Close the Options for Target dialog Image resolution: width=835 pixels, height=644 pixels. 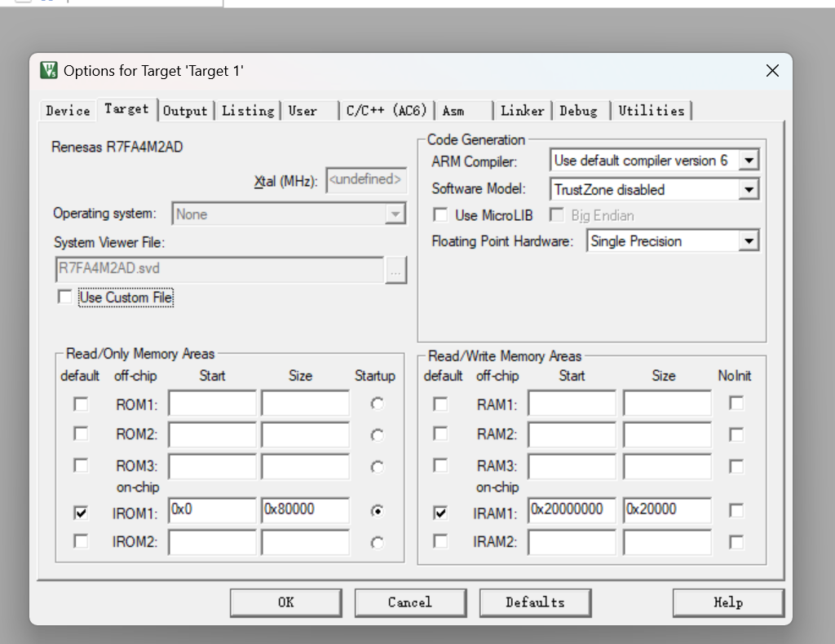[772, 71]
